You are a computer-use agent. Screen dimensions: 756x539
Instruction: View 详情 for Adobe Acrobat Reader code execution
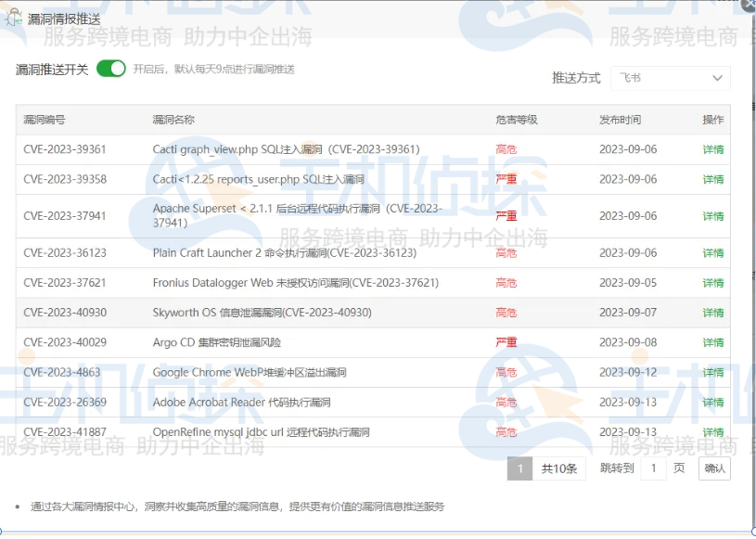(715, 402)
